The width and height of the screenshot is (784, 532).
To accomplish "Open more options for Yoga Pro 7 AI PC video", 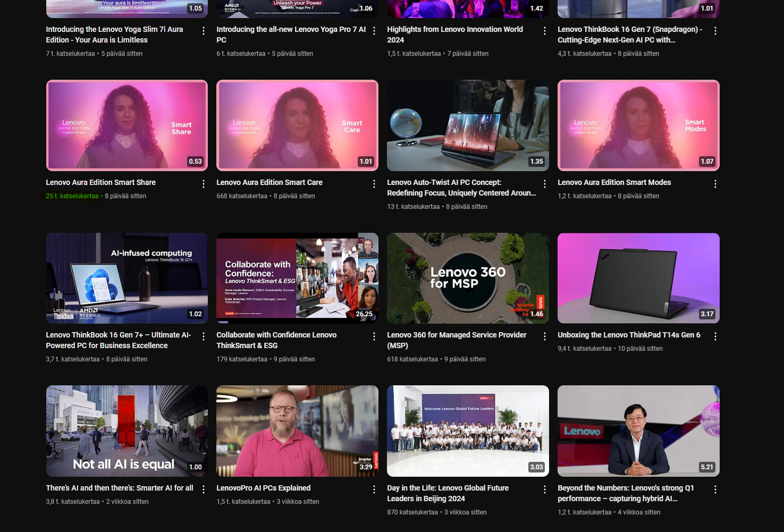I will [x=374, y=31].
